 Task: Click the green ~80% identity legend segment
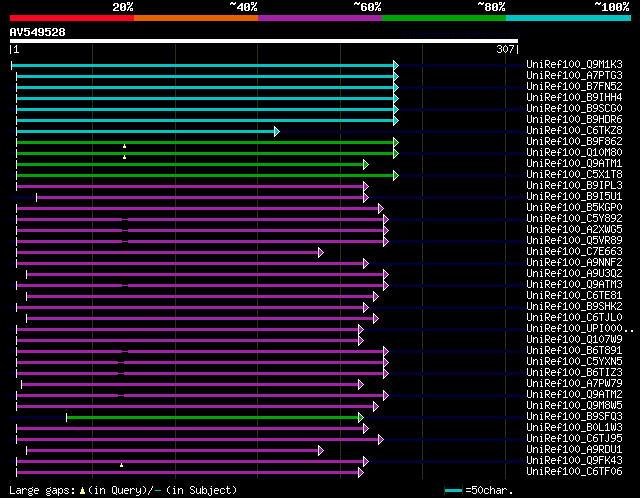point(444,18)
